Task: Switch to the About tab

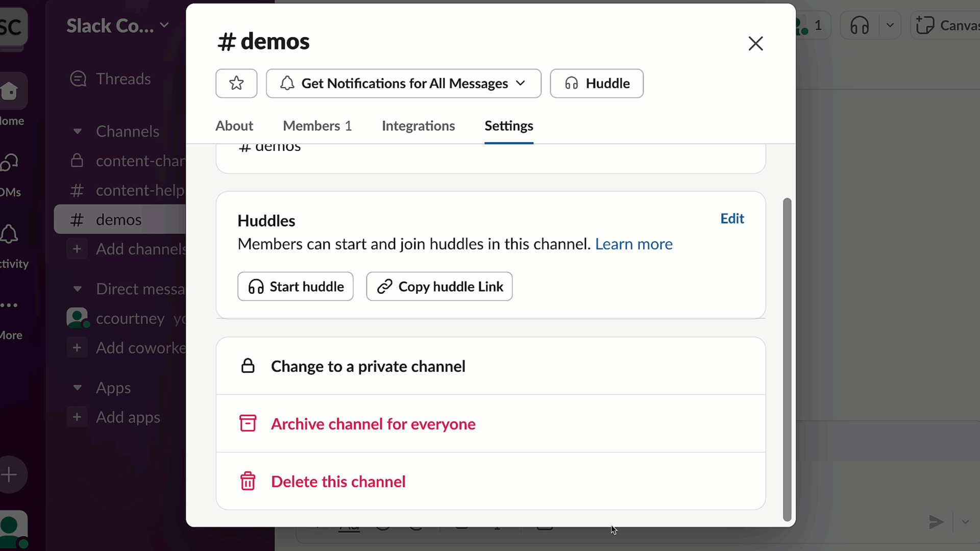Action: (x=234, y=125)
